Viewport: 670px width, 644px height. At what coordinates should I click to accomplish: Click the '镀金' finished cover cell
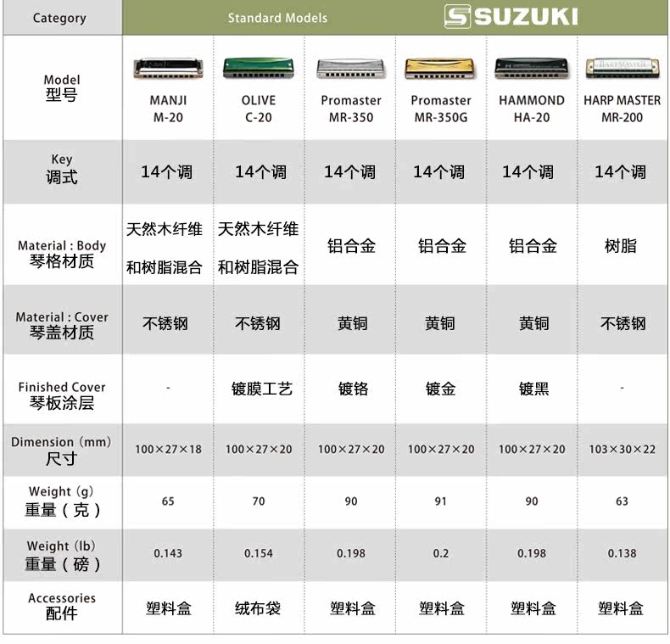(x=440, y=389)
